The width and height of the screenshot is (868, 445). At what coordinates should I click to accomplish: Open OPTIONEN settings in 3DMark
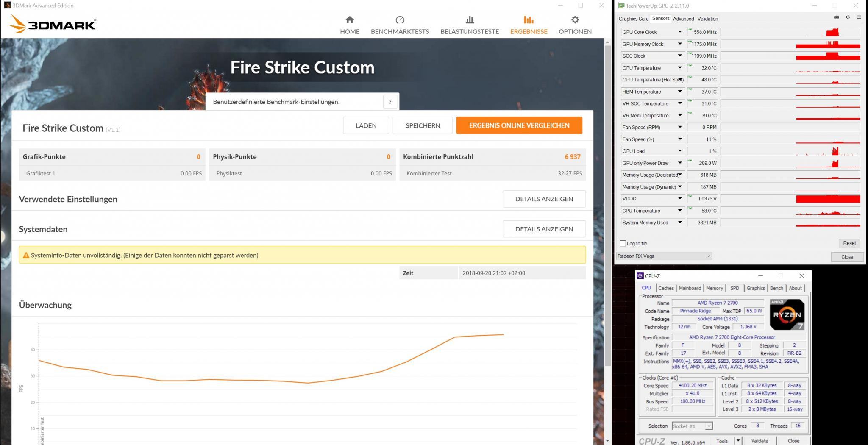[x=575, y=25]
